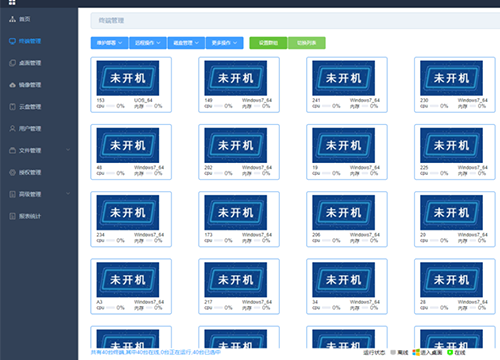The height and width of the screenshot is (360, 500).
Task: Click the dark green 设置群组 button
Action: [268, 43]
